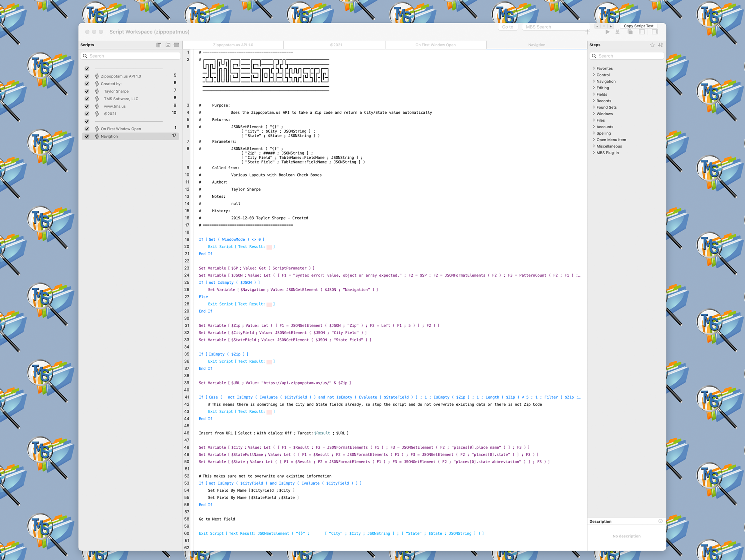Run the script with the play icon
The height and width of the screenshot is (560, 745).
(607, 32)
